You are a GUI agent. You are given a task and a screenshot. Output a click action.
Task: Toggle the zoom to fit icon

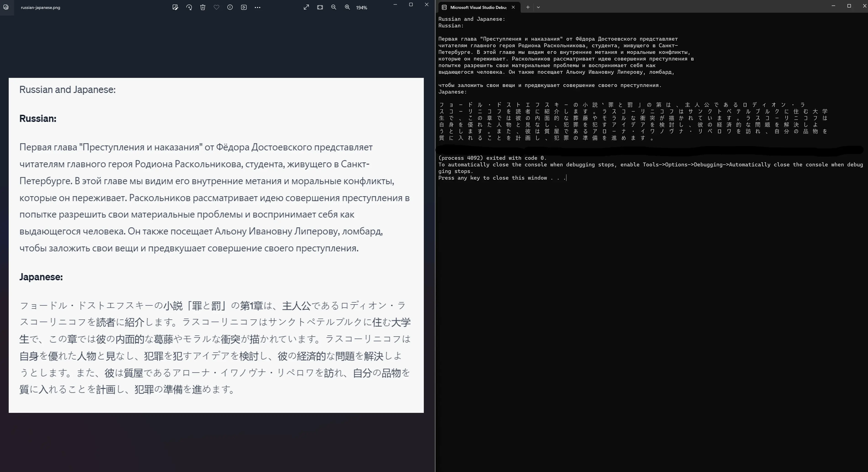[x=320, y=7]
